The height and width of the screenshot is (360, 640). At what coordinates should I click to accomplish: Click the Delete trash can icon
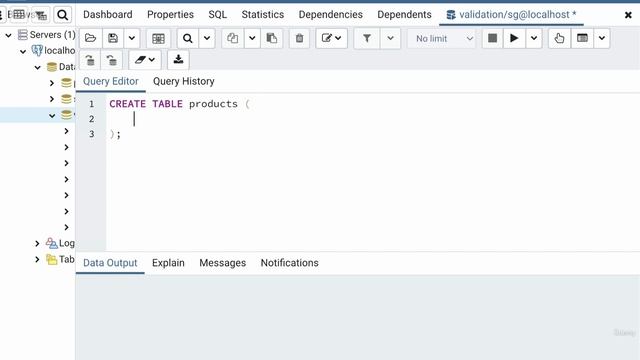[299, 38]
